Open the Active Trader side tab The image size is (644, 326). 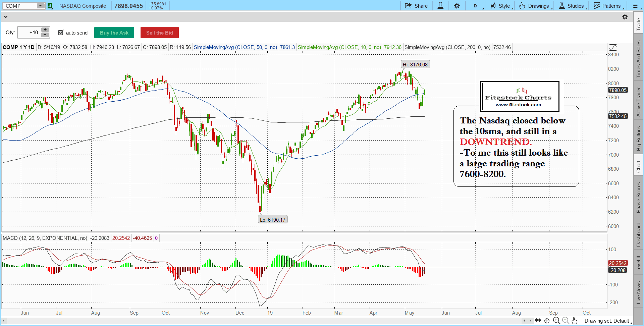(638, 102)
